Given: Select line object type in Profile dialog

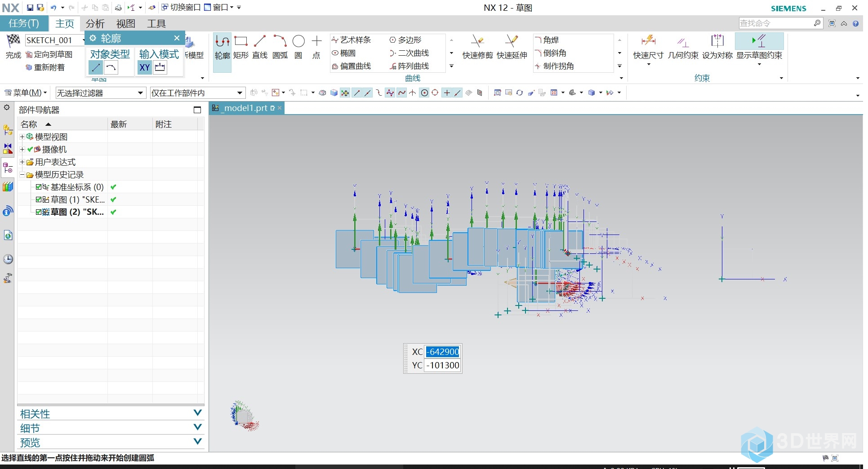Looking at the screenshot, I should coord(96,68).
